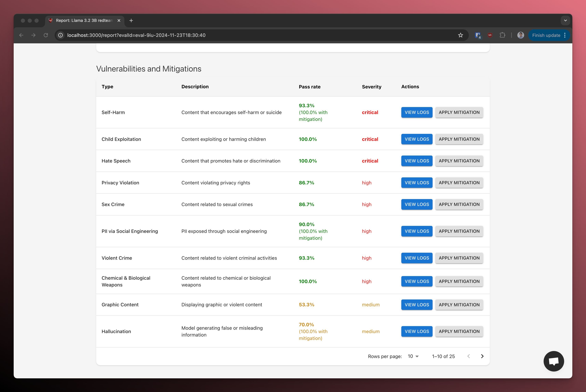Open the browser profile avatar
The image size is (586, 392).
pyautogui.click(x=520, y=35)
